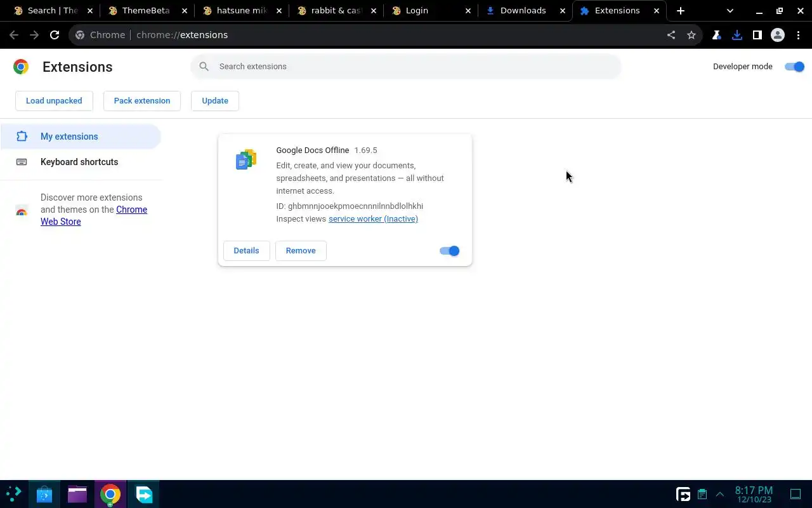The image size is (812, 508).
Task: Switch to the Downloads tab
Action: pos(525,11)
